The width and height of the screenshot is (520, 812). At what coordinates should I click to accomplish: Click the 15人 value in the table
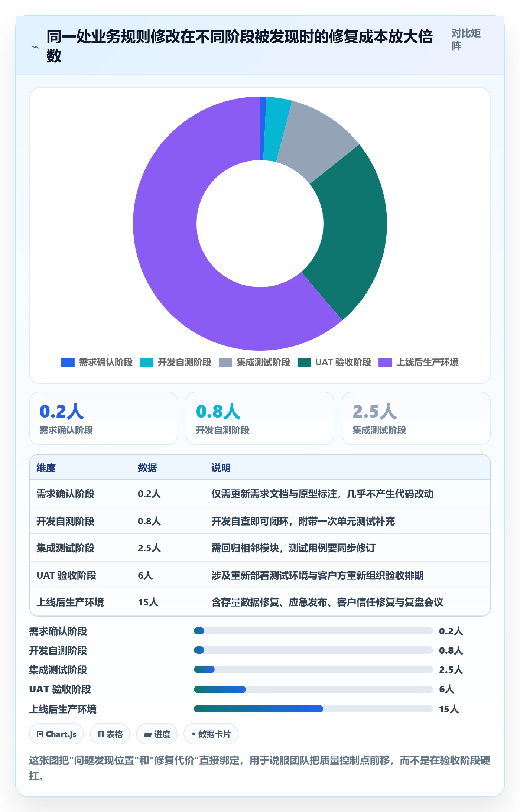click(x=148, y=602)
